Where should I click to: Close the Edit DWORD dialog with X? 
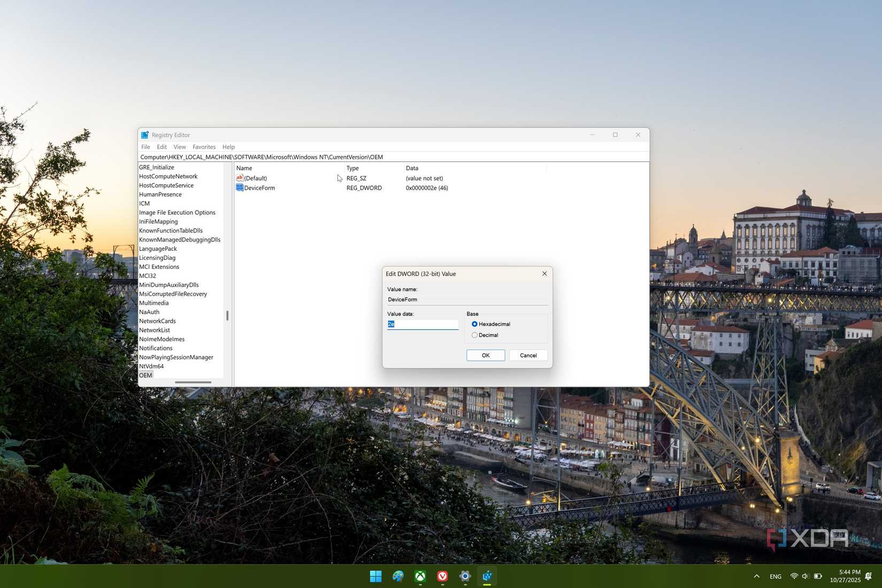[544, 274]
